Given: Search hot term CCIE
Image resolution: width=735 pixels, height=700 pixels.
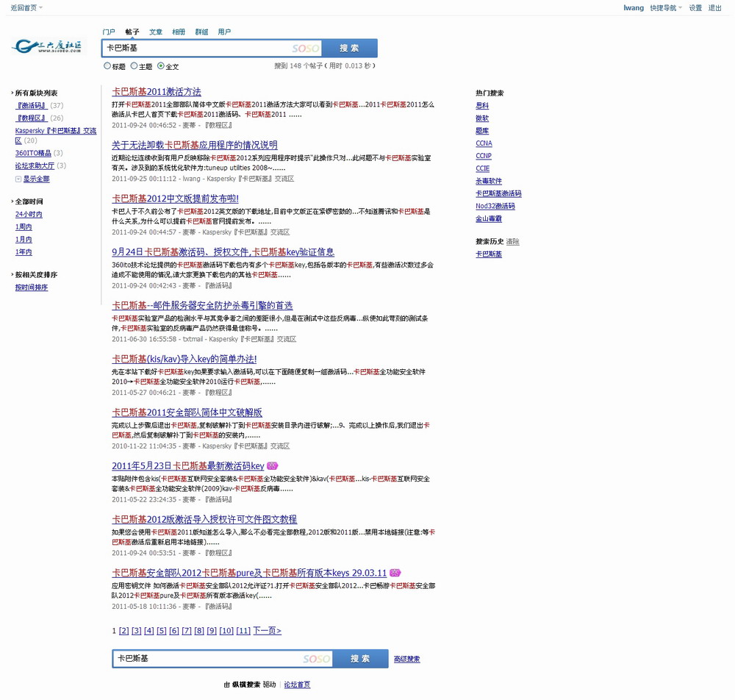Looking at the screenshot, I should coord(483,168).
